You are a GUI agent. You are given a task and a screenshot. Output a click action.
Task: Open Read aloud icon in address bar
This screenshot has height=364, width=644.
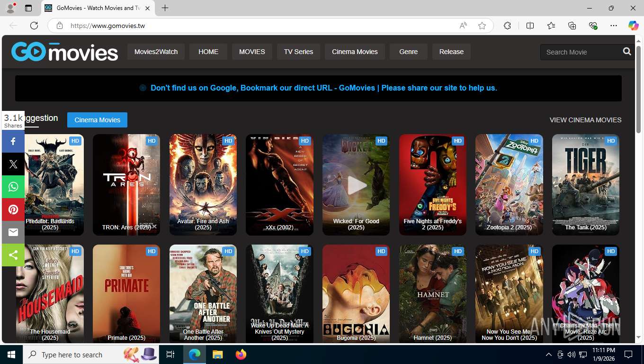(463, 26)
